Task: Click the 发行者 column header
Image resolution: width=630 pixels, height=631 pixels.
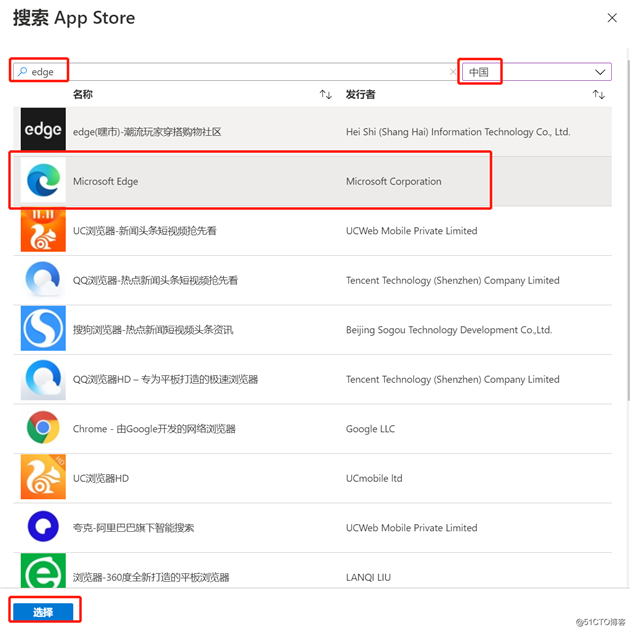Action: pos(360,95)
